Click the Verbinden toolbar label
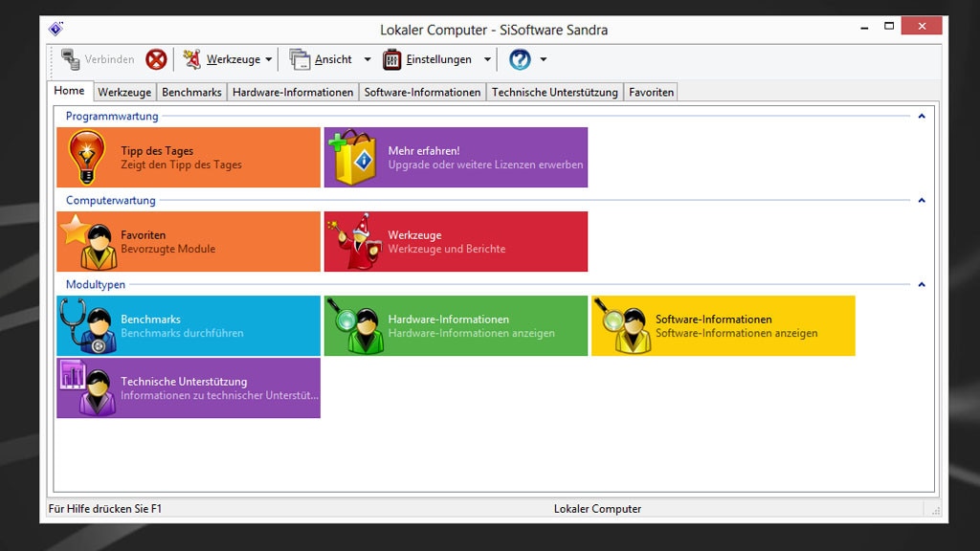Image resolution: width=980 pixels, height=551 pixels. pyautogui.click(x=109, y=59)
